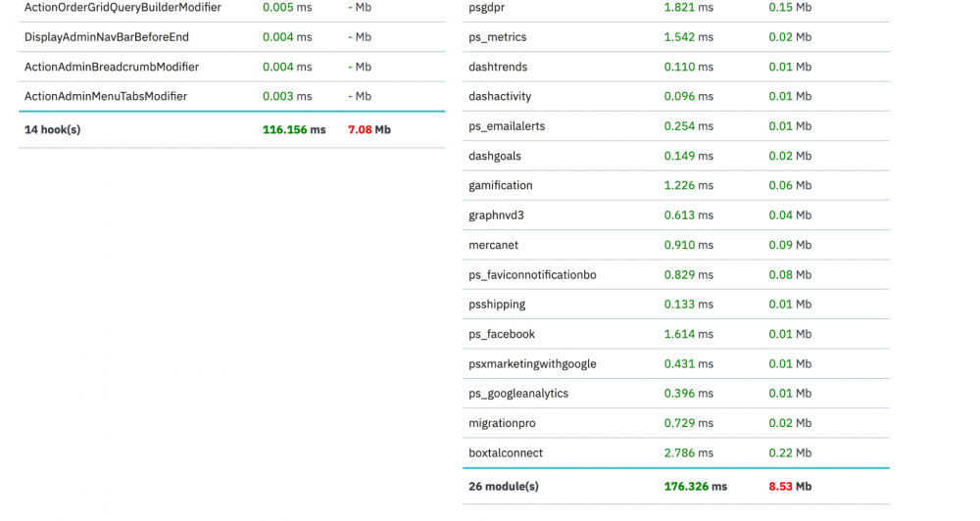Click the 0.06 Mb memory for gamification

point(790,185)
